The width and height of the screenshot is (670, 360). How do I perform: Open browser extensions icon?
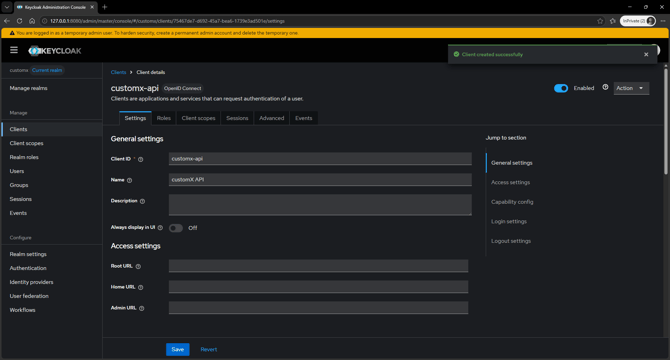[613, 21]
